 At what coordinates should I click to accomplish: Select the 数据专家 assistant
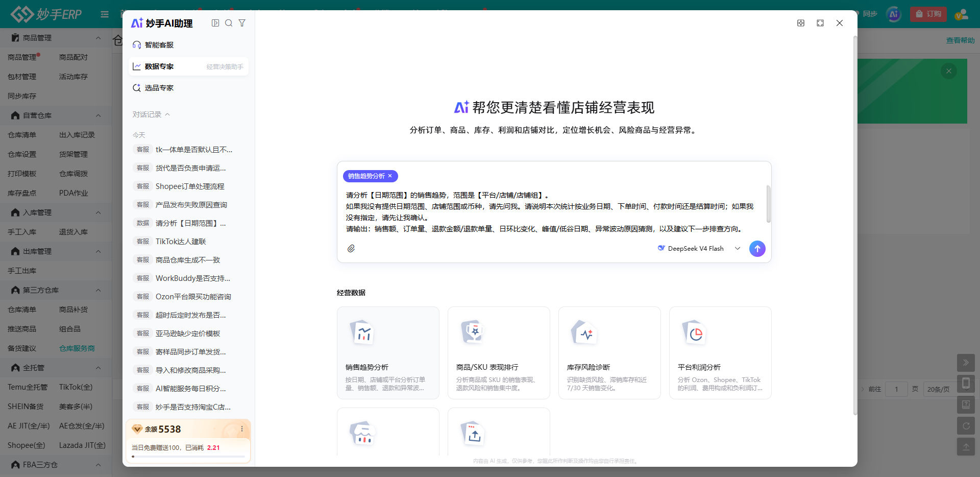point(188,66)
